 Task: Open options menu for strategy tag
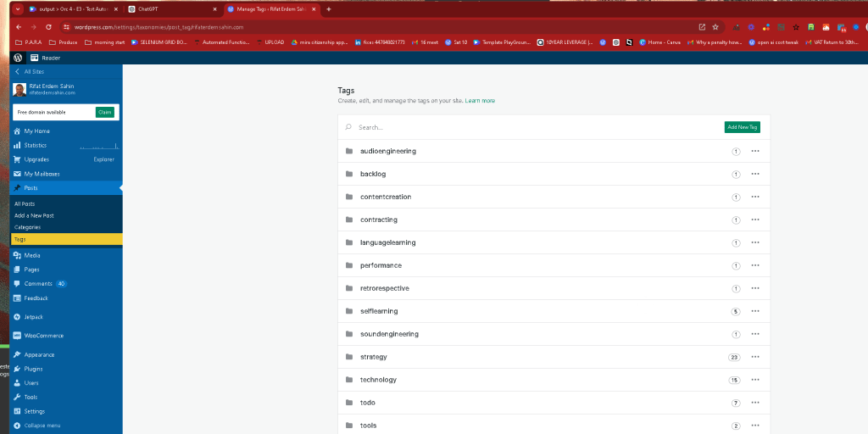click(755, 357)
